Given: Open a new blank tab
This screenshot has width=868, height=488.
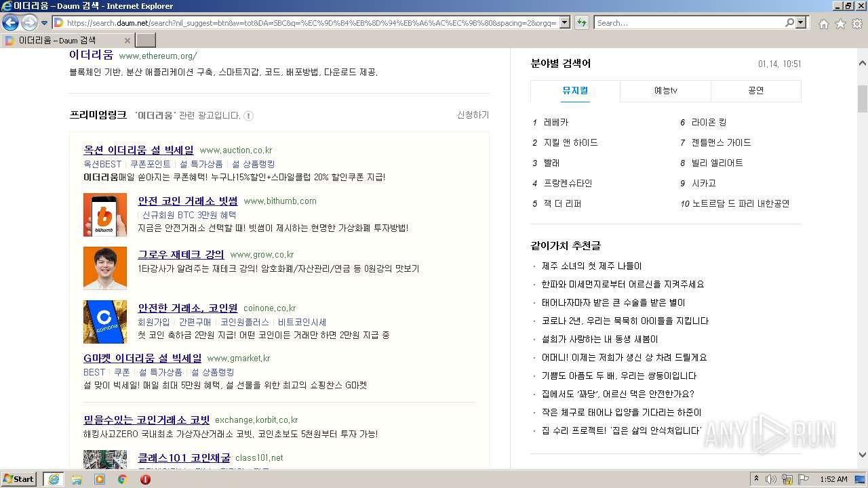Looking at the screenshot, I should [x=146, y=40].
